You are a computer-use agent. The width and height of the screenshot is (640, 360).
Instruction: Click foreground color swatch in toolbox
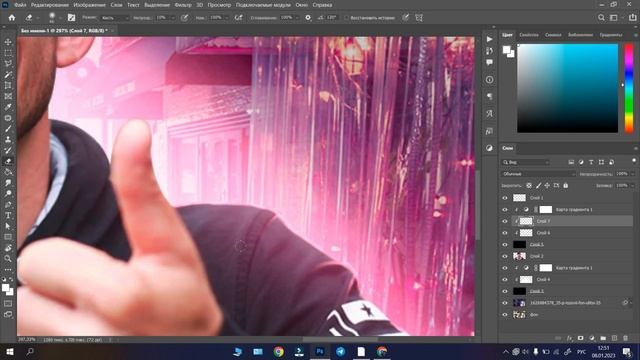point(5,288)
